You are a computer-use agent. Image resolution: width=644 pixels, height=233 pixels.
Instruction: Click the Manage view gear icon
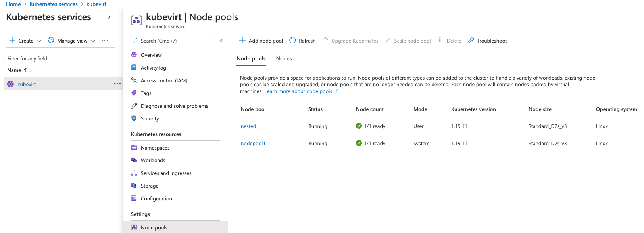[x=51, y=40]
